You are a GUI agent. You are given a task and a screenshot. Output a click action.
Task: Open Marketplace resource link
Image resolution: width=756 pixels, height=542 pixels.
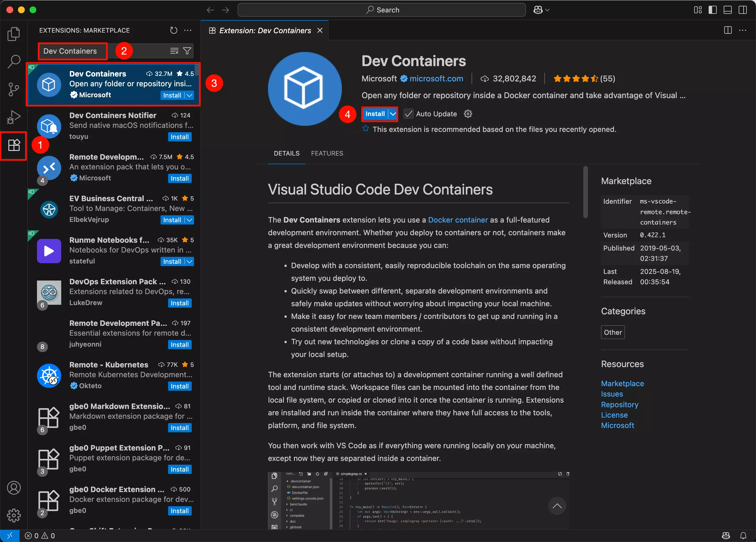622,384
